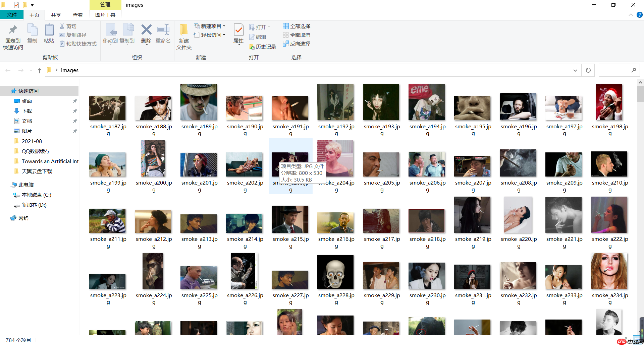Open the Share (共享) ribbon tab
The image size is (644, 345).
tap(56, 15)
